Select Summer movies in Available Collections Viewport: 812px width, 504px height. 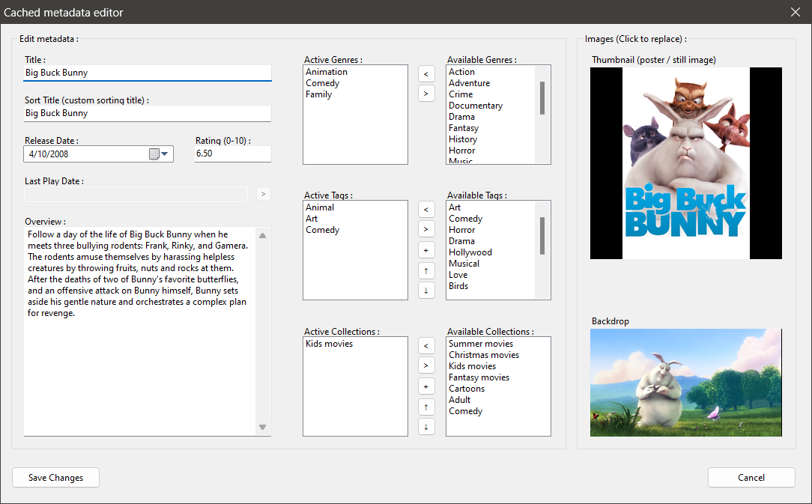481,344
